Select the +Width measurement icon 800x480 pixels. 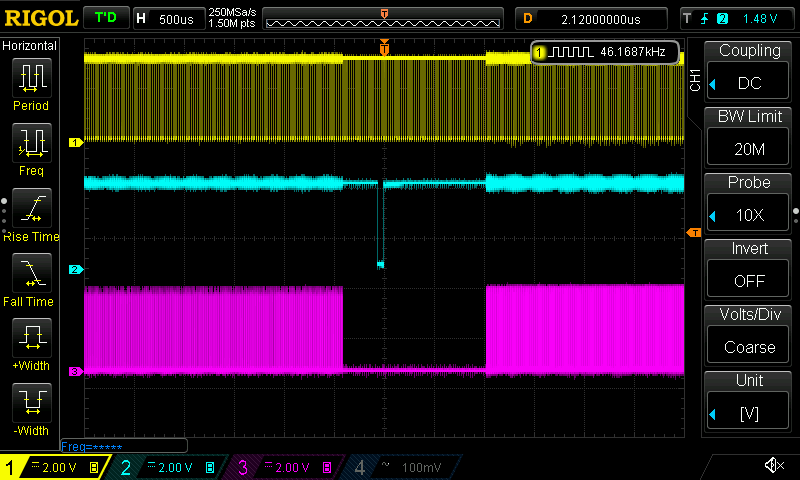(x=32, y=338)
